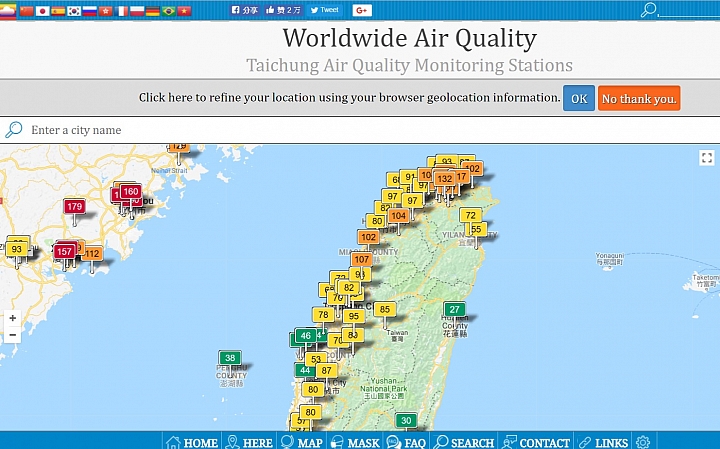Switch language with the Brazil flag
This screenshot has height=449, width=720.
(169, 11)
